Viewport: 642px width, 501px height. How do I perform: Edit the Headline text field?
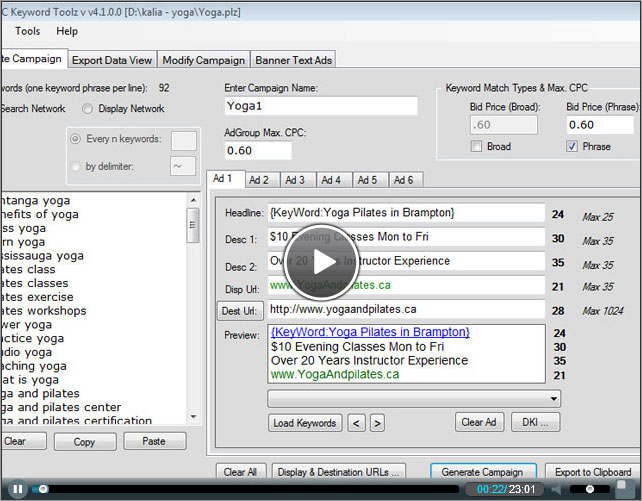(x=406, y=213)
